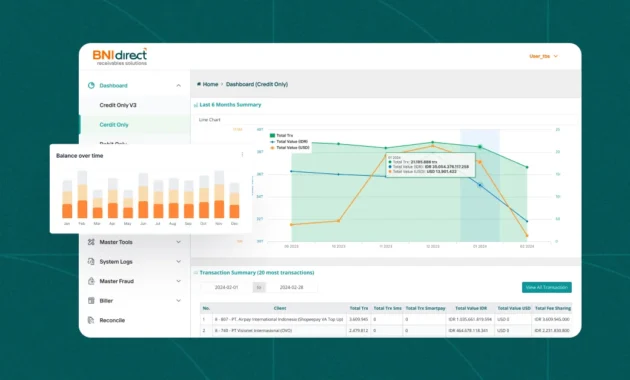
Task: Expand the Biller chevron
Action: coord(178,300)
